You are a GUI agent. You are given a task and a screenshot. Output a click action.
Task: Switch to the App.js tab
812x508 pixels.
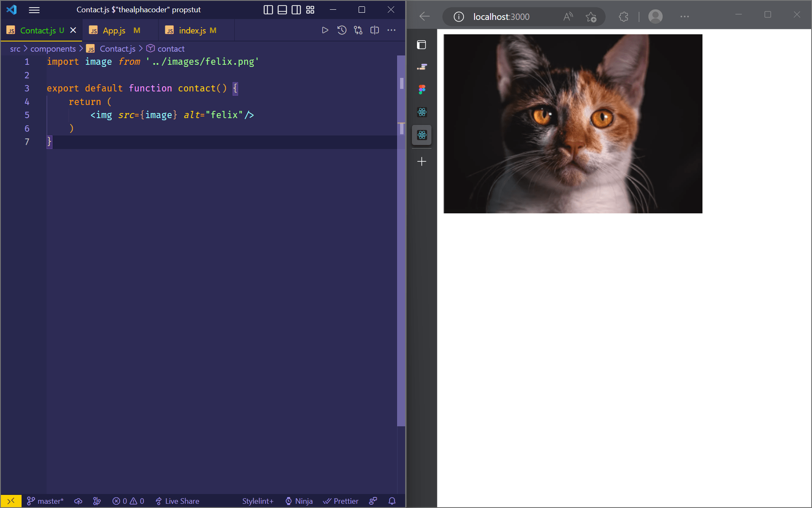[114, 30]
